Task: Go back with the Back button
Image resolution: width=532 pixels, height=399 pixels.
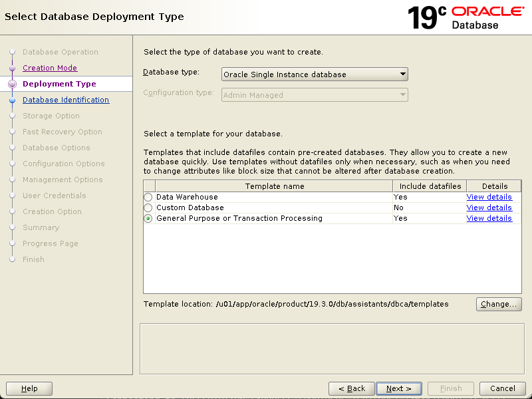Action: point(352,388)
